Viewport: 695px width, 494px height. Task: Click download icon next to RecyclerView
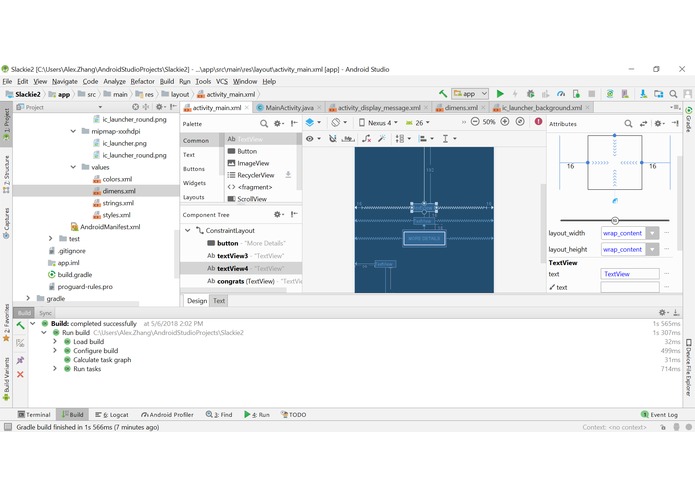(288, 175)
